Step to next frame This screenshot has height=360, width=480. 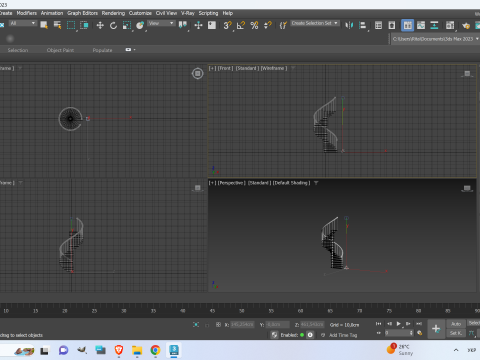click(x=408, y=324)
